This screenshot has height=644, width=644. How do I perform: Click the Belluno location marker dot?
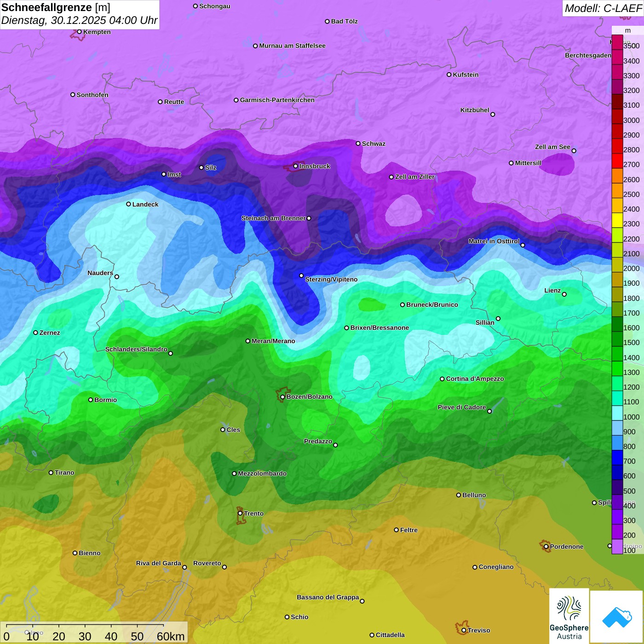(459, 495)
